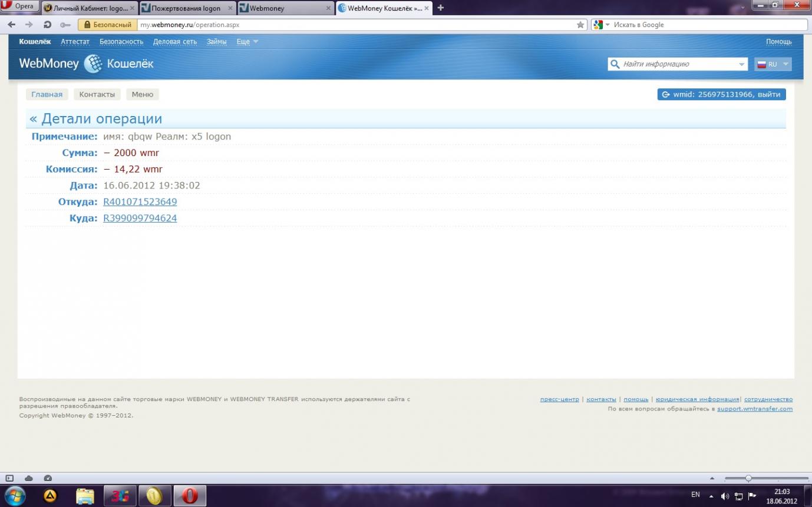Open new tab with the plus icon

[440, 8]
